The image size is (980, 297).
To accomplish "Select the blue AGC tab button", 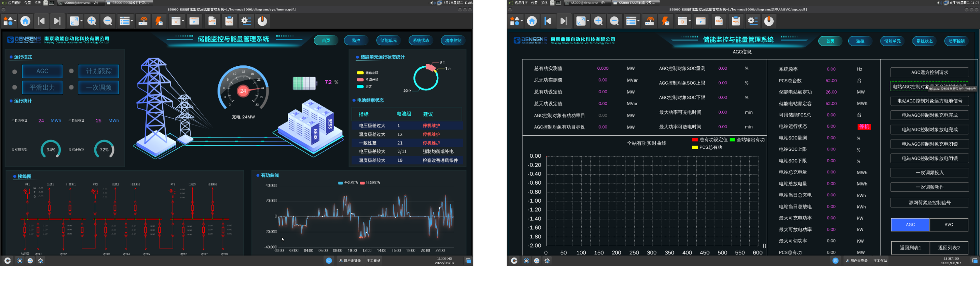I will pos(910,225).
